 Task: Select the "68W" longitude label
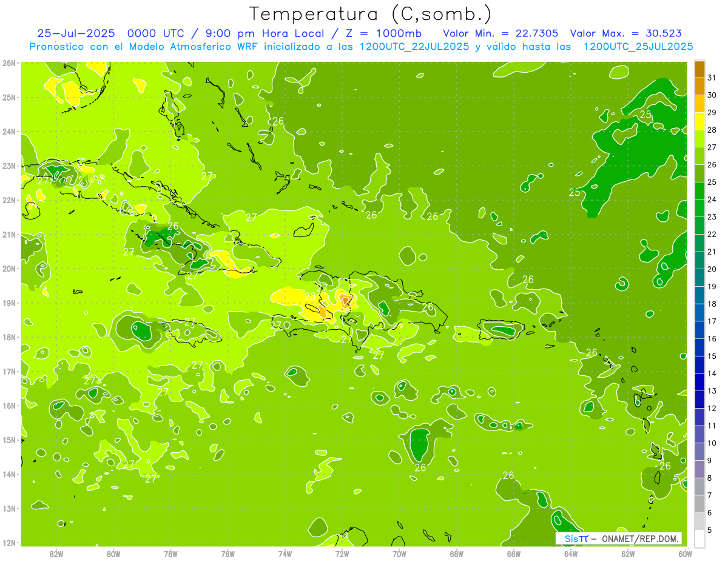(457, 554)
